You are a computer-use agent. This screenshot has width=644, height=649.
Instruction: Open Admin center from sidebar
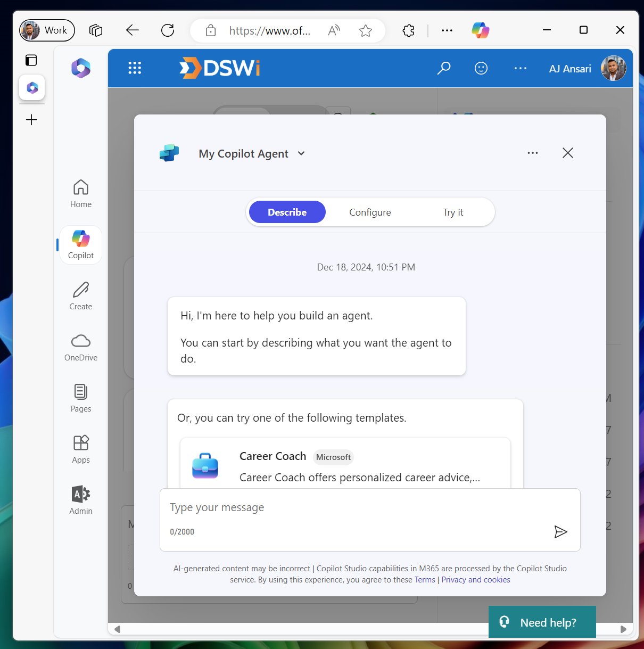[81, 500]
